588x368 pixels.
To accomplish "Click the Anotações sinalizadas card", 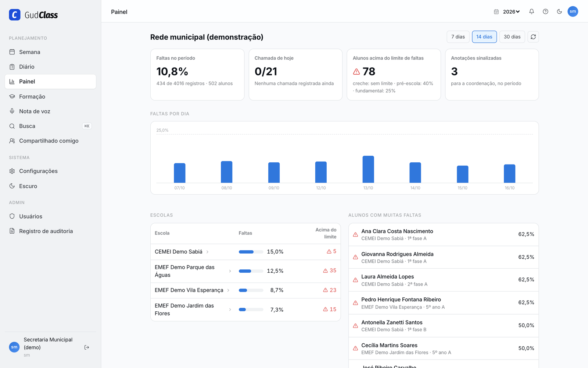I will 492,75.
